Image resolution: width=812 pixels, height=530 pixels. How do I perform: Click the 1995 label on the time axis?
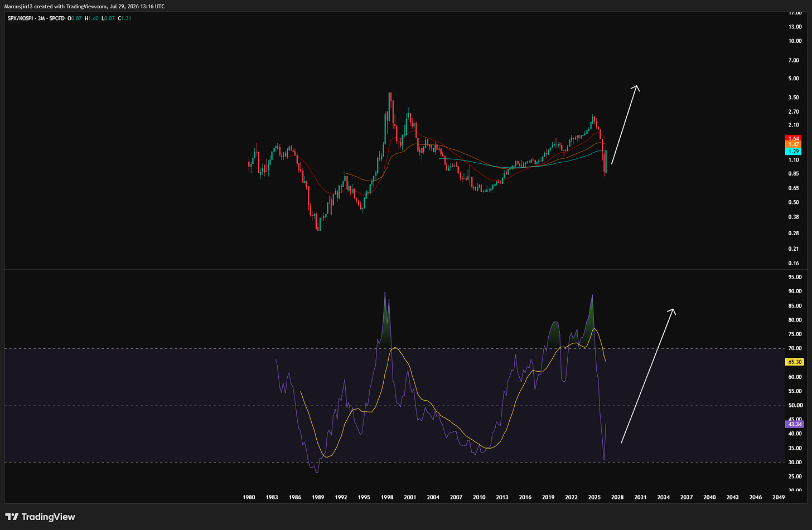click(364, 497)
